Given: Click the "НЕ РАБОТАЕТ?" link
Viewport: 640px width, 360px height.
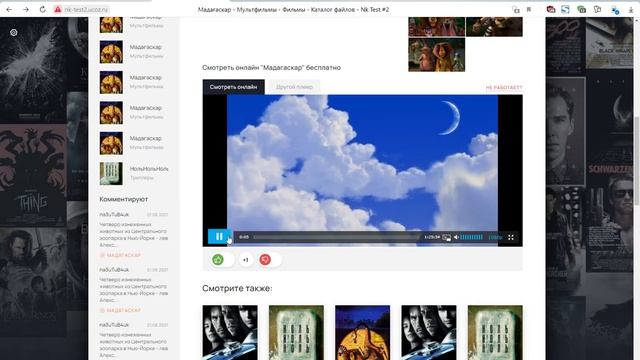Looking at the screenshot, I should pos(504,87).
